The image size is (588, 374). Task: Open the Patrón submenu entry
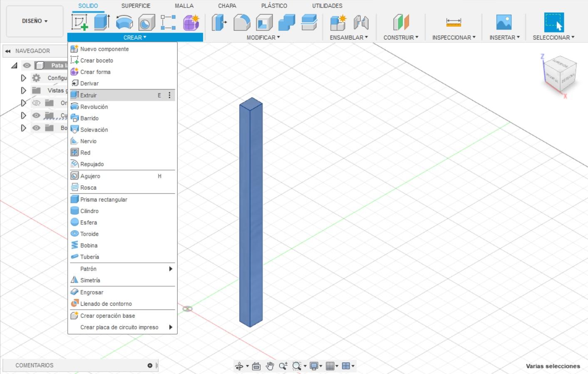[122, 269]
